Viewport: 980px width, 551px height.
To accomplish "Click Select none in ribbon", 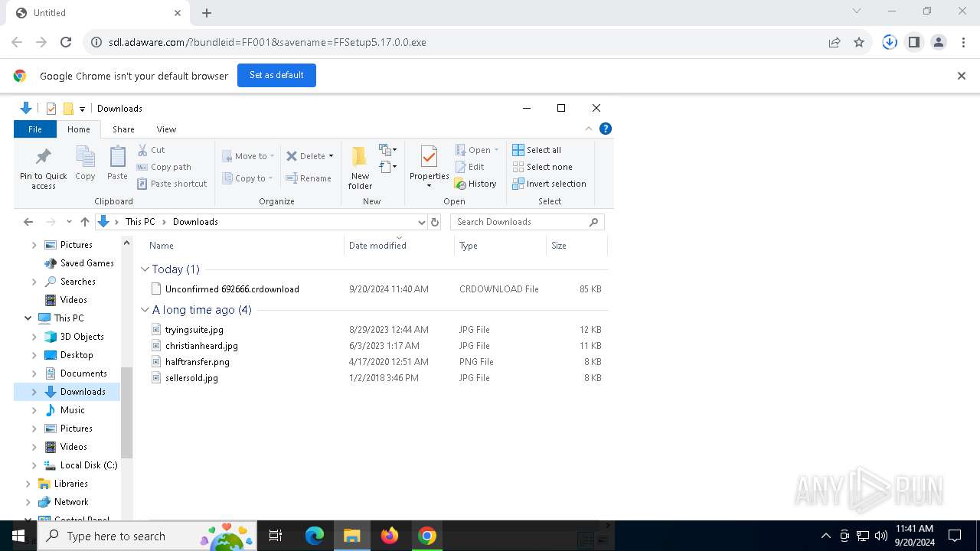I will click(x=542, y=167).
